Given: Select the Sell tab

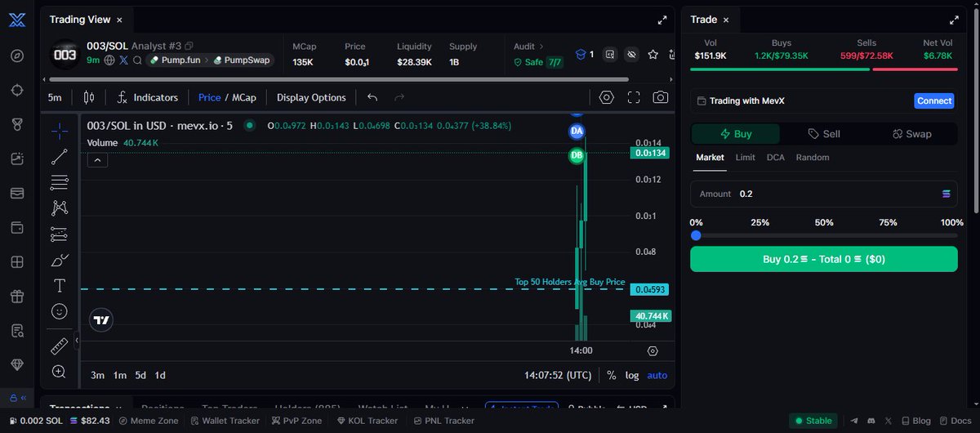Looking at the screenshot, I should pyautogui.click(x=824, y=134).
